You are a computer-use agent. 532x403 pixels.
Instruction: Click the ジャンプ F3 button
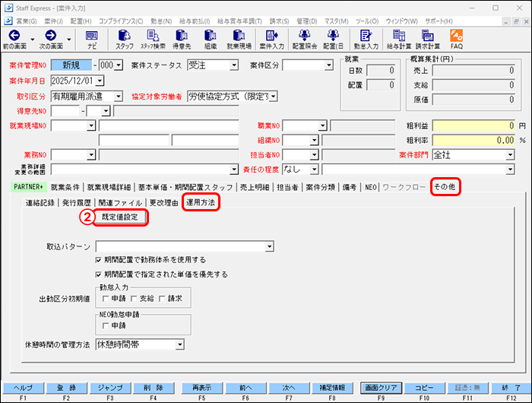point(110,388)
